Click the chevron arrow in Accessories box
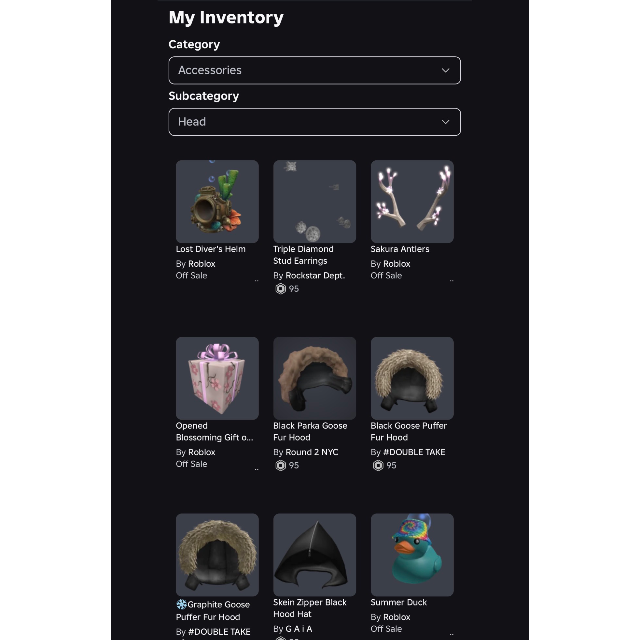640x640 pixels. 445,70
